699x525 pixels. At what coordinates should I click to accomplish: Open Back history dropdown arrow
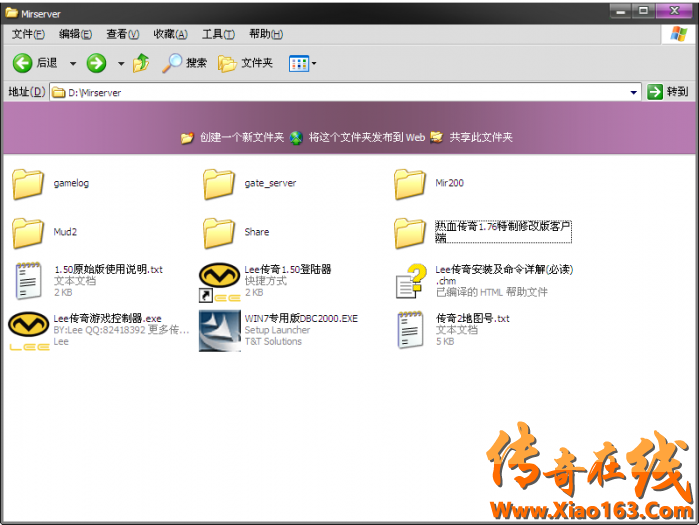click(x=73, y=64)
